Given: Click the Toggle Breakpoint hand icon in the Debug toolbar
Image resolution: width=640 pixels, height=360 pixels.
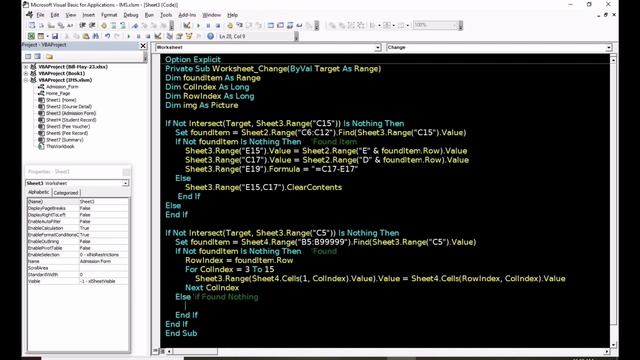Looking at the screenshot, I should point(230,25).
